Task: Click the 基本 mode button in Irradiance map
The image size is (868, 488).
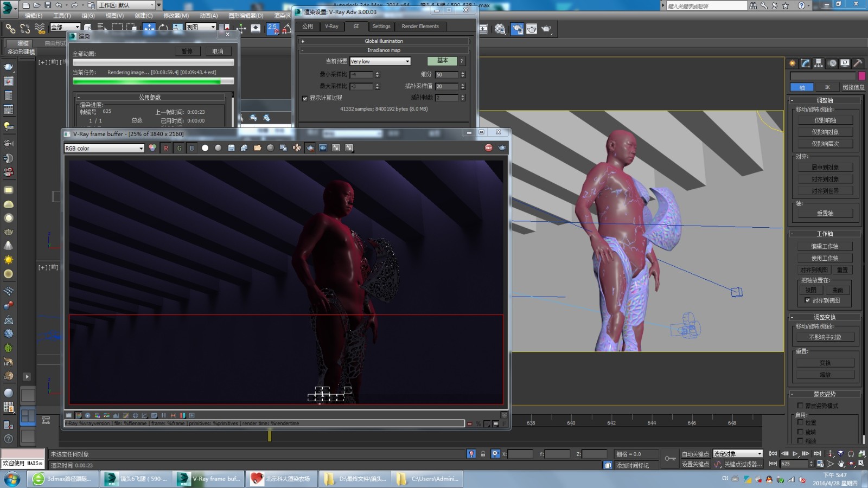Action: pos(442,61)
